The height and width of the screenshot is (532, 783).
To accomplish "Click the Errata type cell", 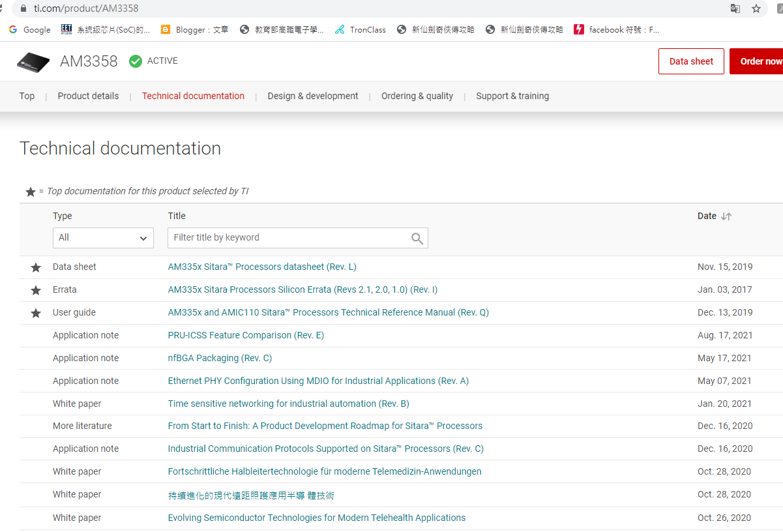I will (x=65, y=289).
